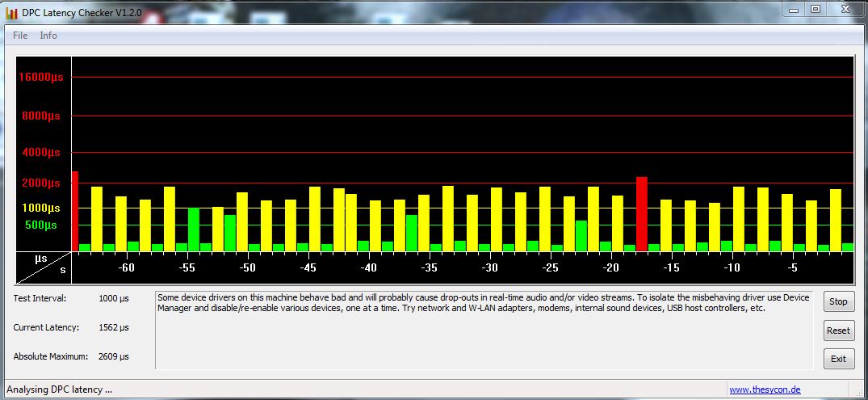Open the www.thesycon.de link
This screenshot has width=868, height=400.
[765, 389]
